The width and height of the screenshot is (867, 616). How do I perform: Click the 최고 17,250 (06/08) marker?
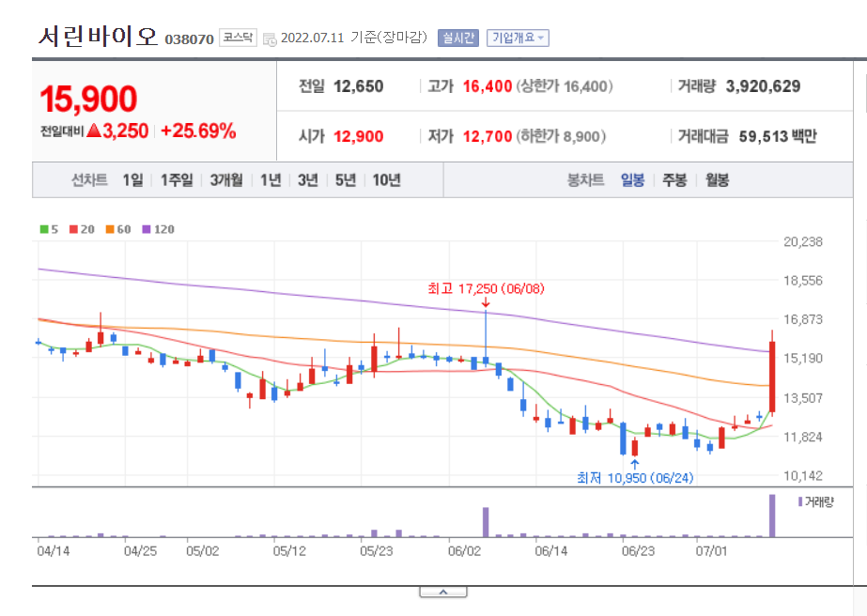click(x=486, y=288)
